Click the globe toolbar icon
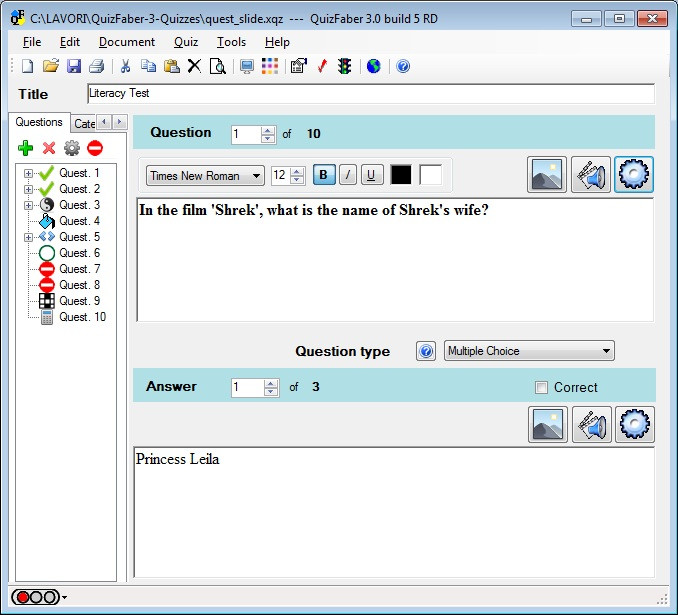This screenshot has height=615, width=678. pos(374,66)
